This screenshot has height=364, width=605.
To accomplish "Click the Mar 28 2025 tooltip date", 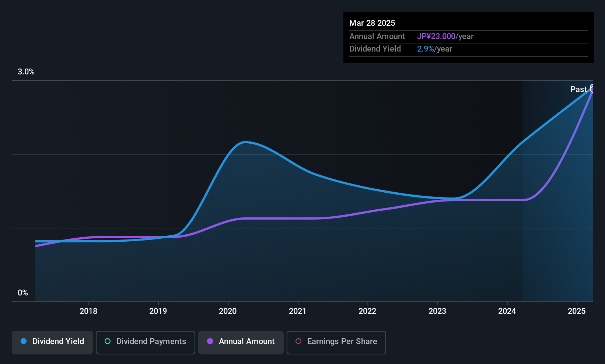I will pos(372,23).
